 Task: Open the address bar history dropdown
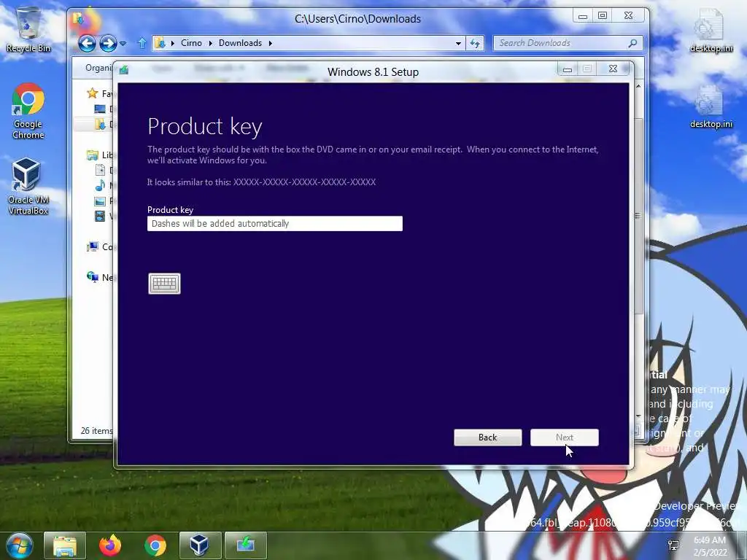tap(458, 43)
